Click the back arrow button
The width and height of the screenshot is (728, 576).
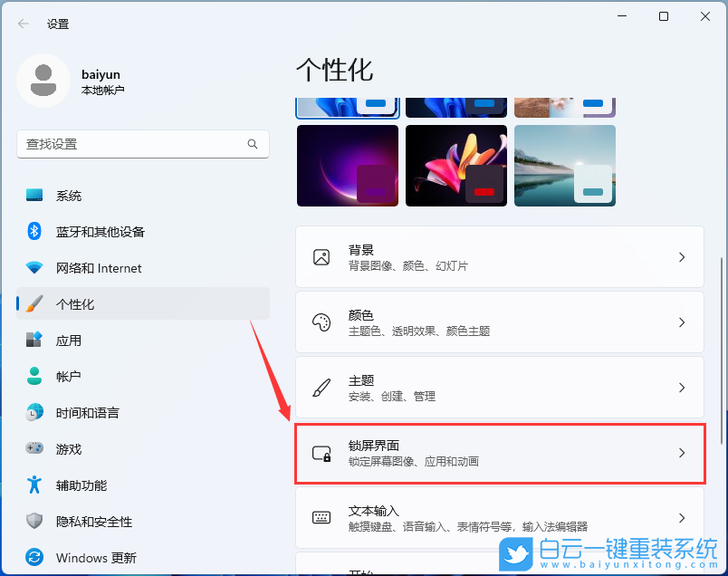pyautogui.click(x=22, y=24)
